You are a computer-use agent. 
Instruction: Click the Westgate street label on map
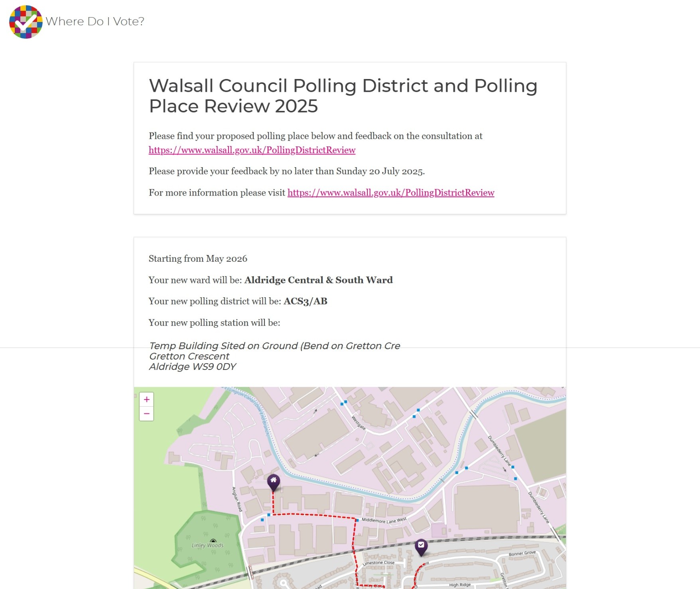coord(358,423)
